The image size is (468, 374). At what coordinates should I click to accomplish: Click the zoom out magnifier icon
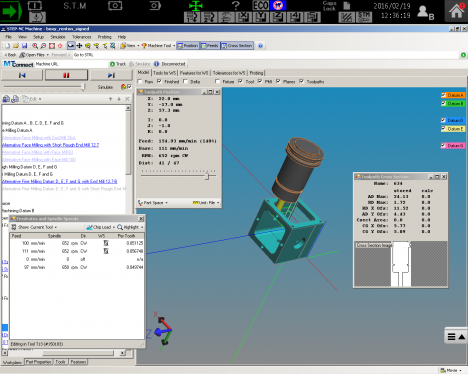43,46
